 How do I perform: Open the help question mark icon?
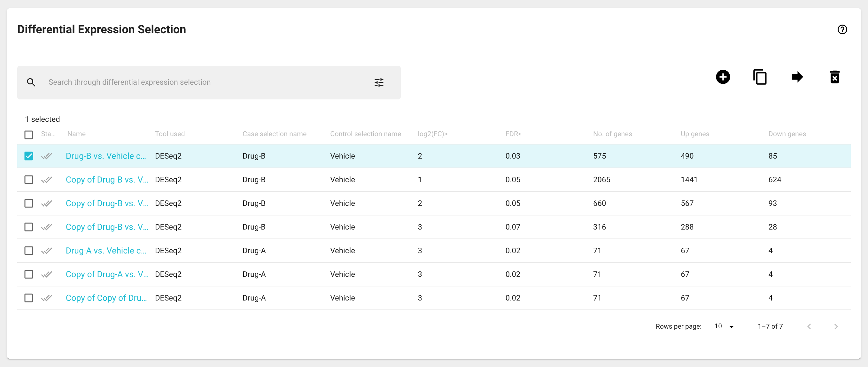click(x=842, y=29)
